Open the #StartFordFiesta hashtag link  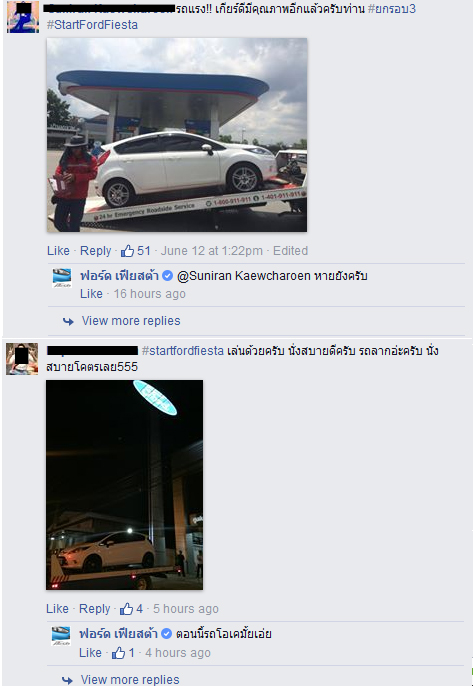[x=92, y=24]
